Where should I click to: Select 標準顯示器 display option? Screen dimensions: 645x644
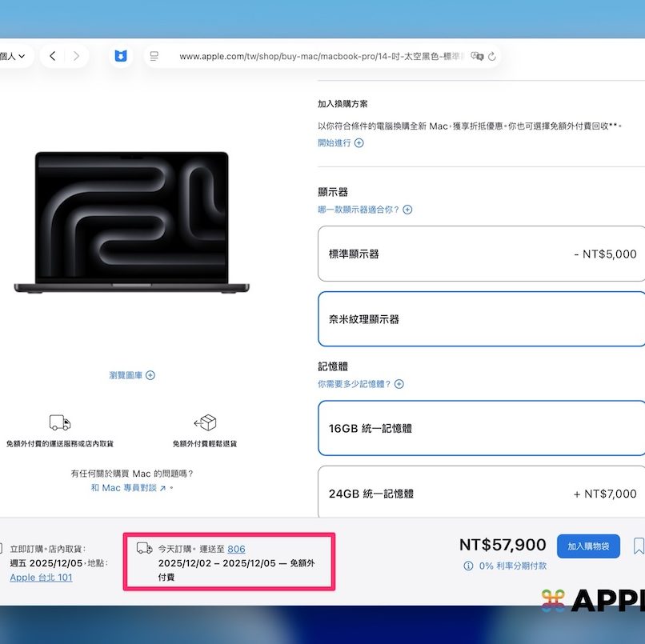481,254
